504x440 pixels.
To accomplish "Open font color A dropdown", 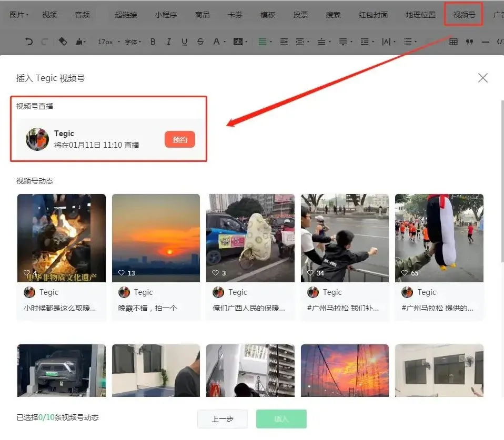I will (x=219, y=42).
